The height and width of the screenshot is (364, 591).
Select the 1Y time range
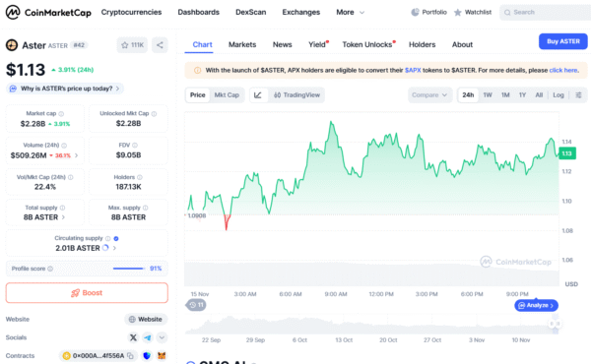click(522, 95)
